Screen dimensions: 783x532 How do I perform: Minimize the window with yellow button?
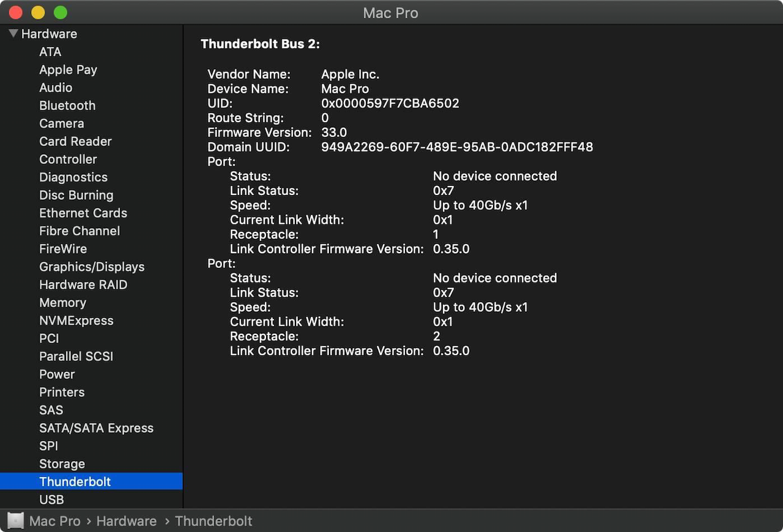38,12
